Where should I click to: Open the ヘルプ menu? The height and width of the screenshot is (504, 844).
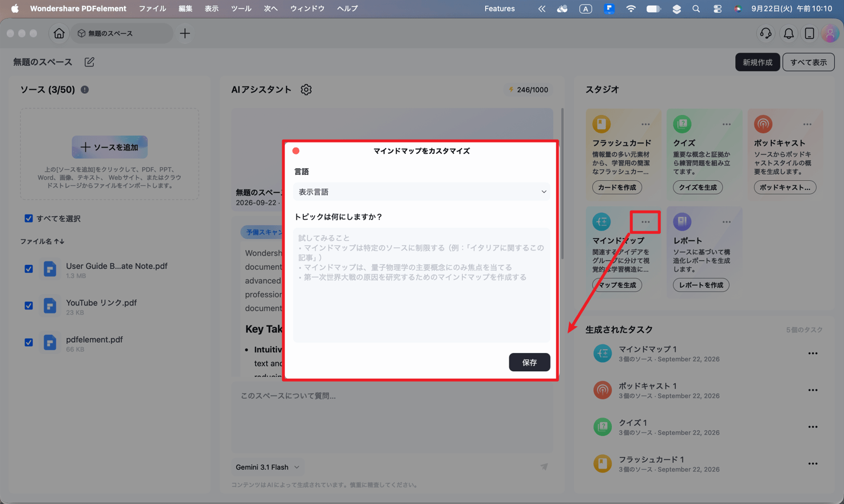(347, 9)
